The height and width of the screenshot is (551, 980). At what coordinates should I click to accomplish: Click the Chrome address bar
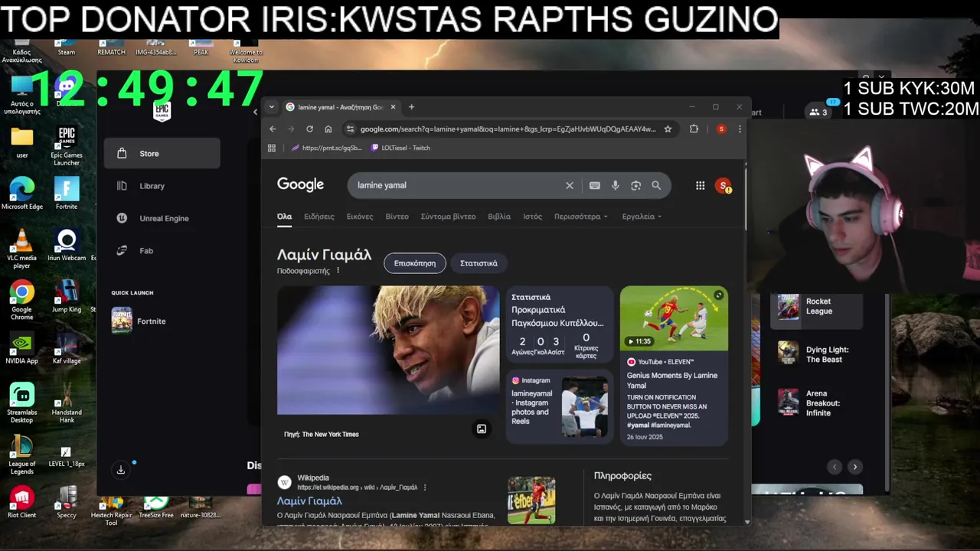coord(507,129)
